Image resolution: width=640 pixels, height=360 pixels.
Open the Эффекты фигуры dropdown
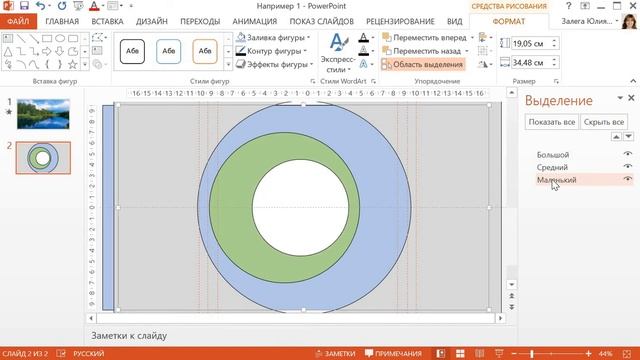275,64
